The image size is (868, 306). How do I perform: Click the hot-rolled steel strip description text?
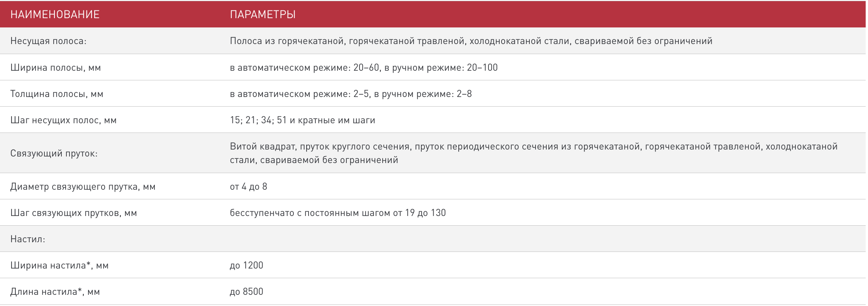[471, 41]
